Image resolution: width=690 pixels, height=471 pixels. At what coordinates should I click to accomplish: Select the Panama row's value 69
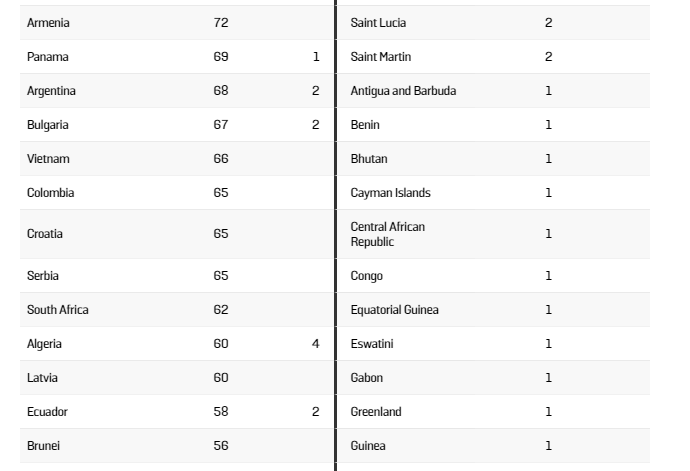[221, 57]
